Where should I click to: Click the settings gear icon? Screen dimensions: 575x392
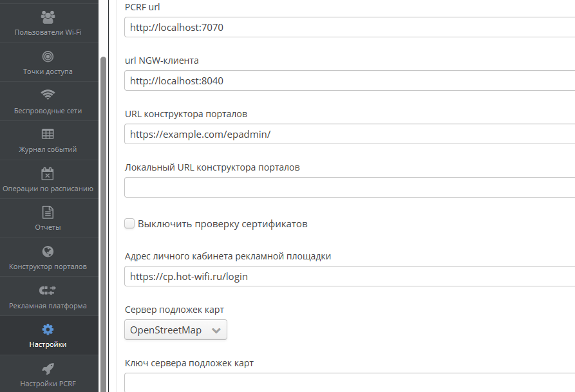click(48, 330)
